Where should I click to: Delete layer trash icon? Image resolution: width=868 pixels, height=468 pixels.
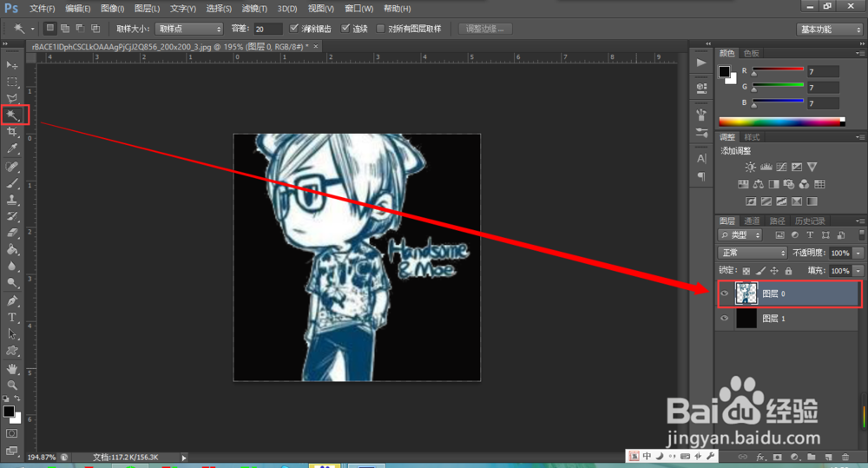(845, 457)
